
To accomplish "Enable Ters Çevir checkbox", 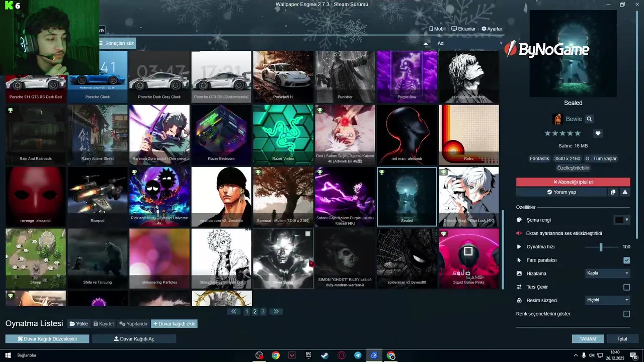I will (x=626, y=287).
